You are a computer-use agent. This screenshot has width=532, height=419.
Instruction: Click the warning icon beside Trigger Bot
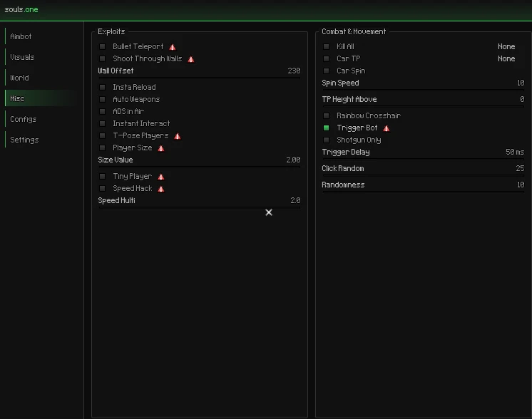click(386, 128)
